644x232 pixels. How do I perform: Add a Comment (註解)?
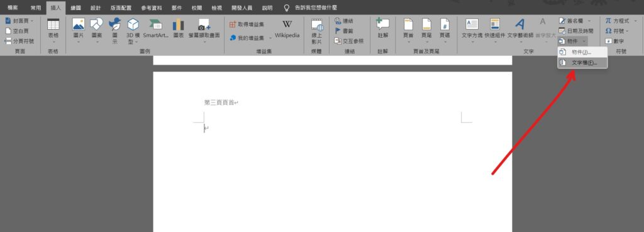click(383, 29)
